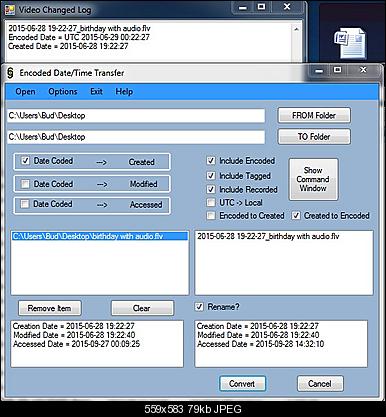The image size is (386, 417).
Task: Open the Help menu
Action: [x=124, y=92]
